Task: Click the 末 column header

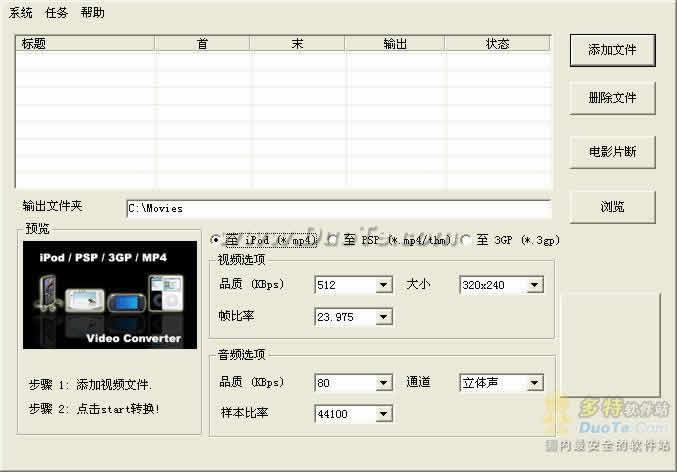Action: [x=297, y=44]
